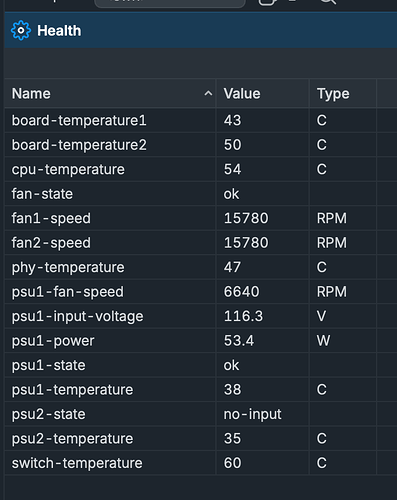Select the fan1-speed row name
This screenshot has height=500, width=397.
click(x=51, y=219)
